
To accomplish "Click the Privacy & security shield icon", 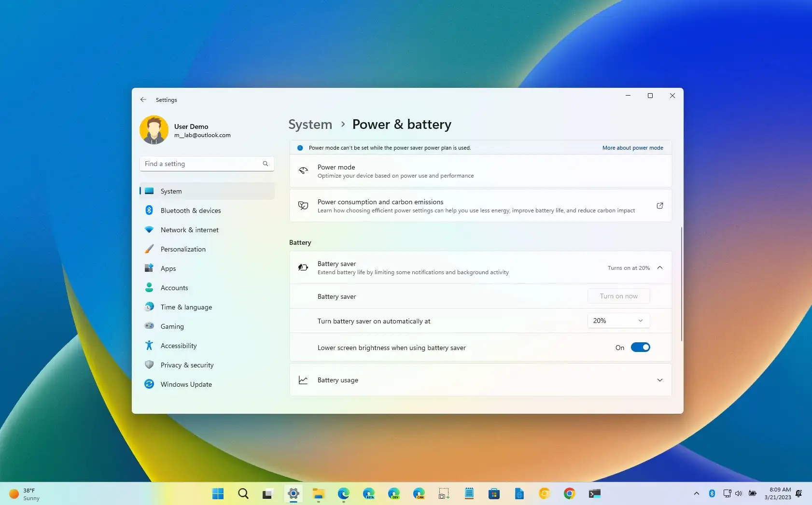I will tap(149, 365).
